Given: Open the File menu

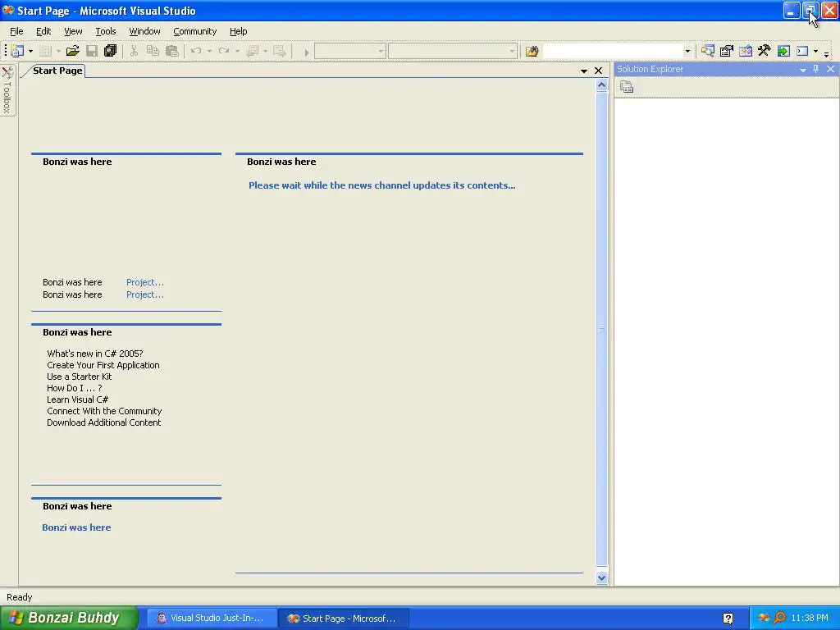Looking at the screenshot, I should point(16,31).
